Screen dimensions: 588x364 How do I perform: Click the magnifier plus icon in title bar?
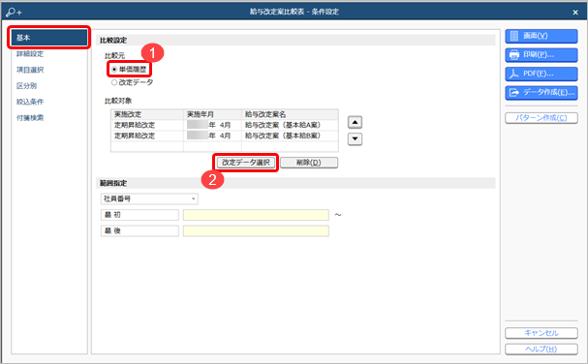[x=15, y=12]
